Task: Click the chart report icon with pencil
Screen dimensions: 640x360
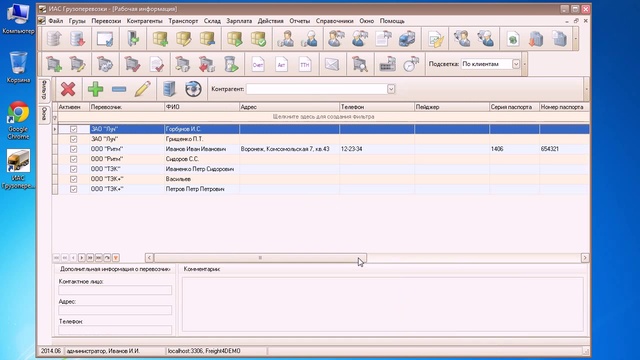Action: coord(436,39)
